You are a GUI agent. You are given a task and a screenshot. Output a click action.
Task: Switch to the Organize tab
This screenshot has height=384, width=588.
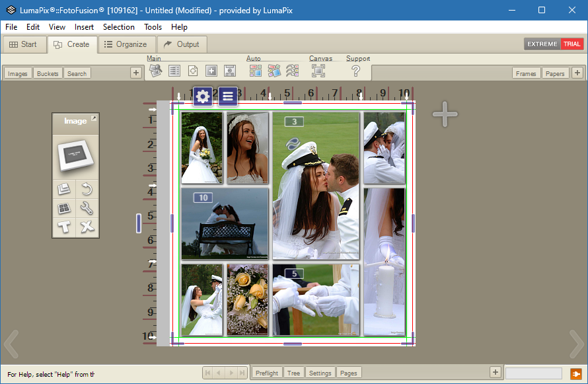click(126, 44)
